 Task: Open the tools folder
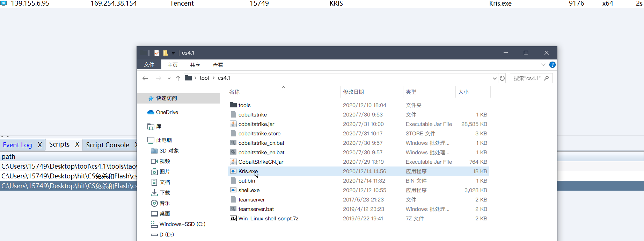click(244, 105)
